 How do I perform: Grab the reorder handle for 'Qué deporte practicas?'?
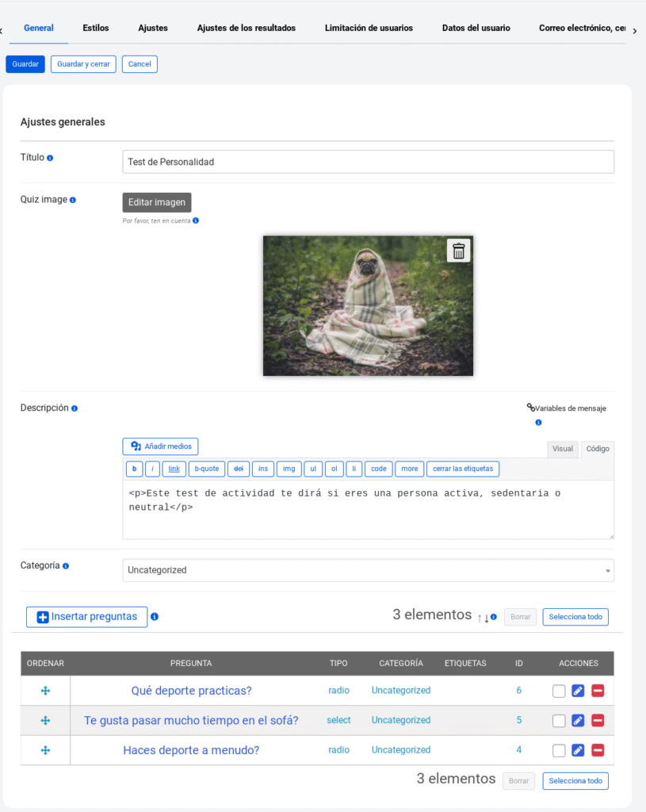[45, 691]
